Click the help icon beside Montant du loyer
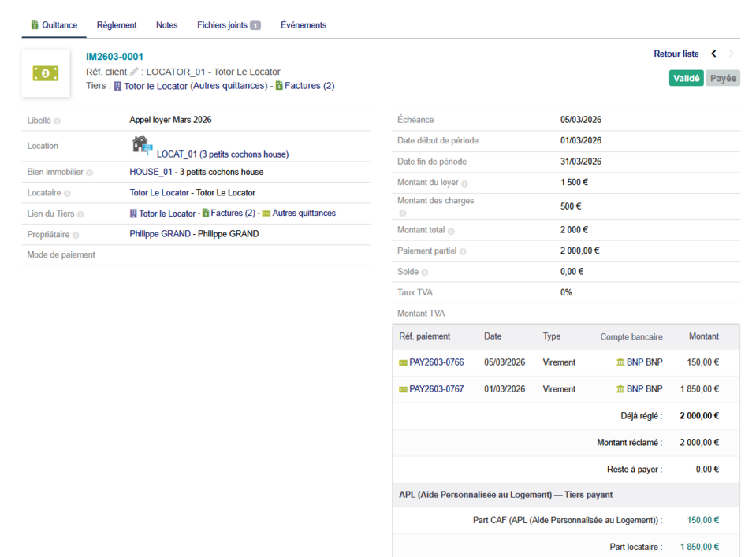 (464, 184)
